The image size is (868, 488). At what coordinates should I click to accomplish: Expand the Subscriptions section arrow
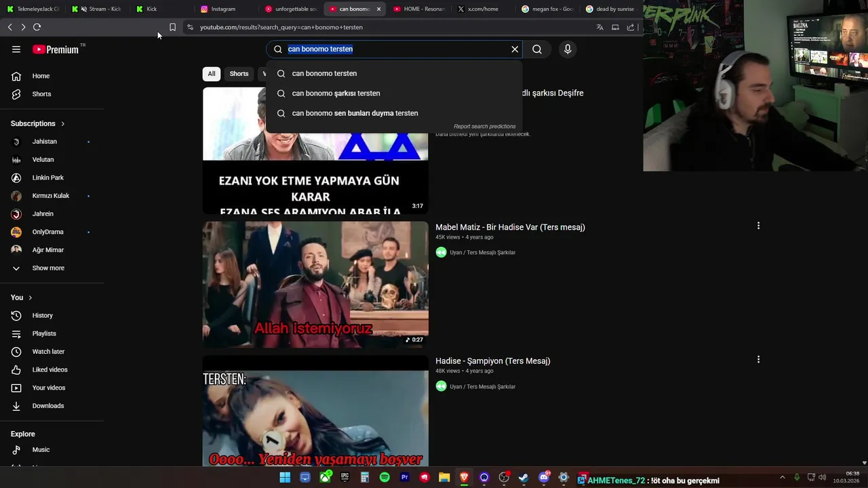[x=62, y=123]
